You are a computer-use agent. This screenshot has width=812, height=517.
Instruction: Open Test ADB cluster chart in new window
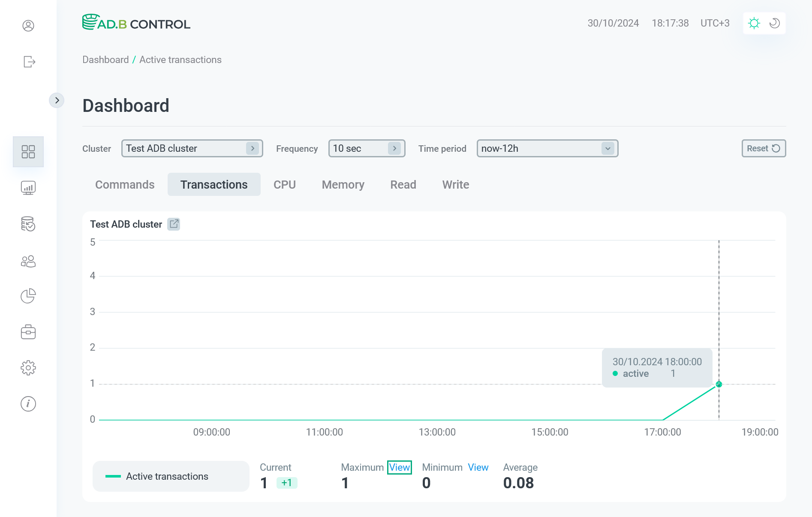[174, 224]
